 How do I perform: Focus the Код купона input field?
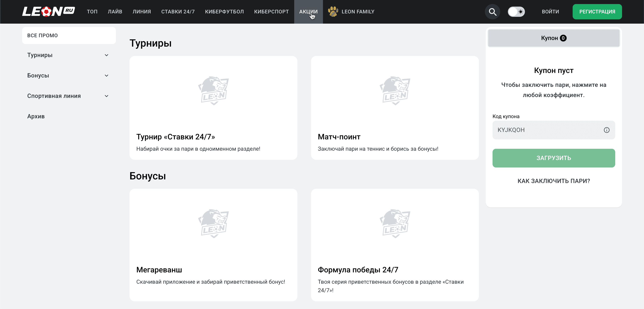(x=547, y=130)
